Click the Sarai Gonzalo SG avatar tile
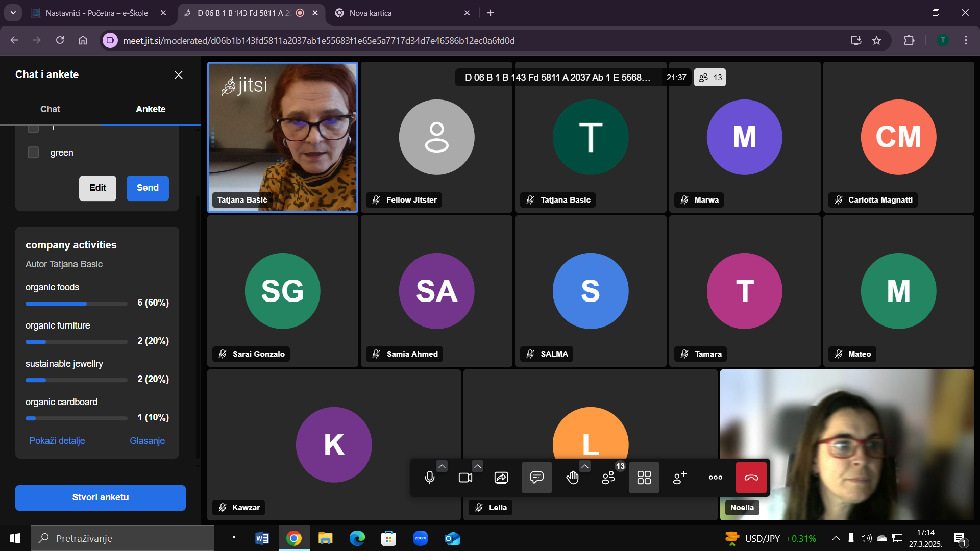Viewport: 980px width, 551px height. tap(283, 291)
